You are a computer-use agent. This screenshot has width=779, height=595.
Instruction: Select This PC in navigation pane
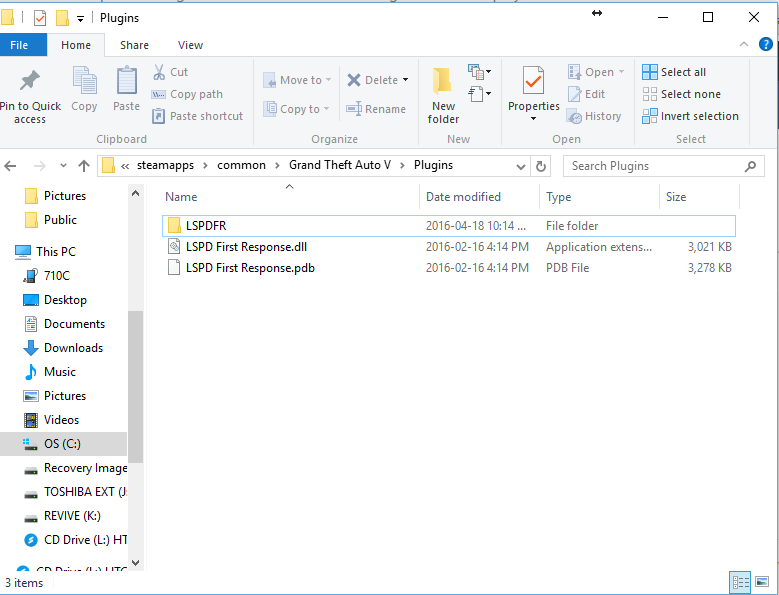45,252
